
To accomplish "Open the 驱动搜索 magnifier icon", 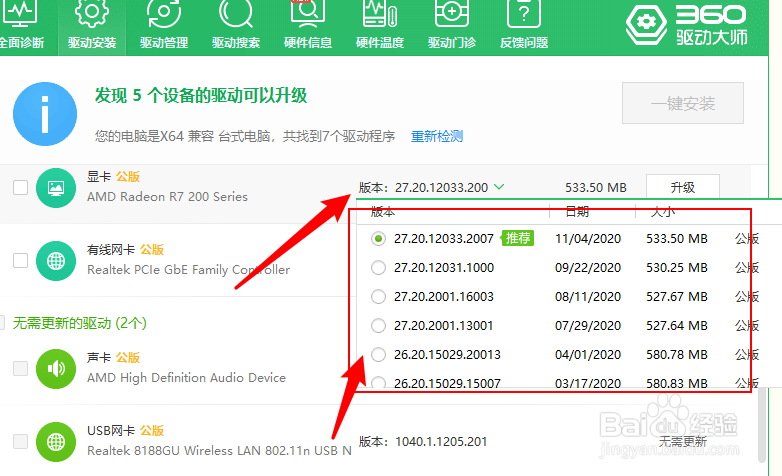I will [236, 13].
